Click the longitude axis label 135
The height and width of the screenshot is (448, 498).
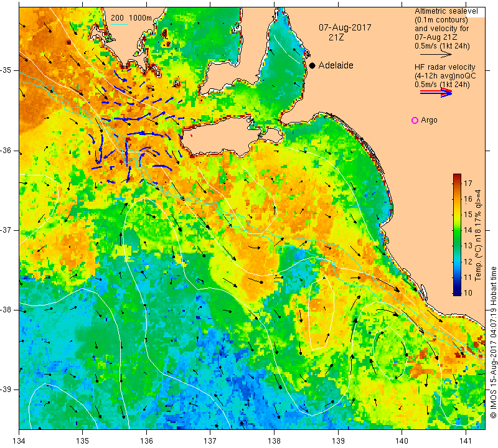coord(83,441)
